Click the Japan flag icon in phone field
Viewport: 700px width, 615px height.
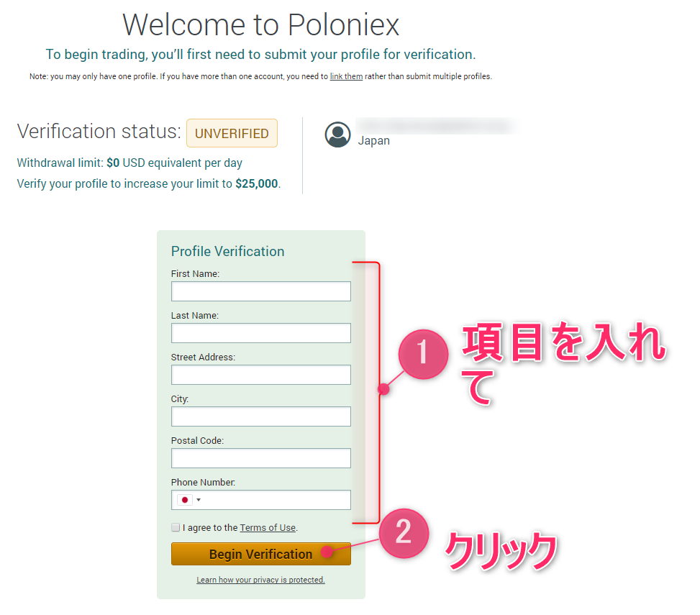[x=185, y=500]
